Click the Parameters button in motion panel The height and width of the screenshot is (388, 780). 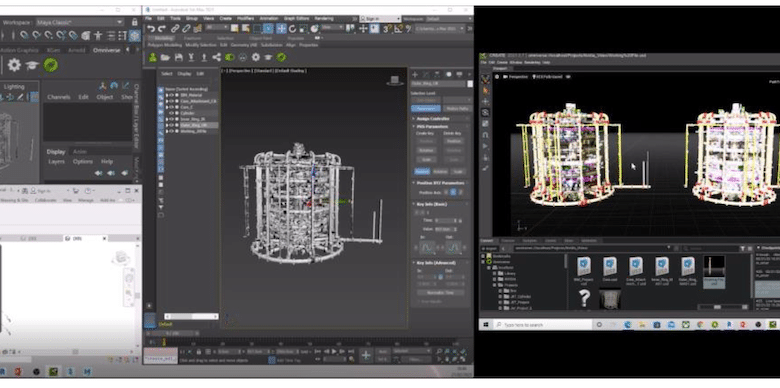(x=426, y=108)
